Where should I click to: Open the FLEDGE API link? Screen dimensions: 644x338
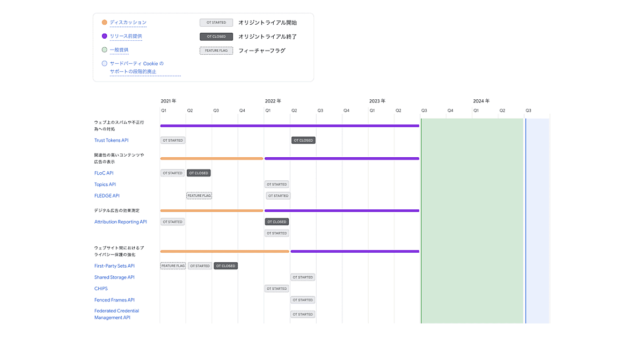pos(107,196)
